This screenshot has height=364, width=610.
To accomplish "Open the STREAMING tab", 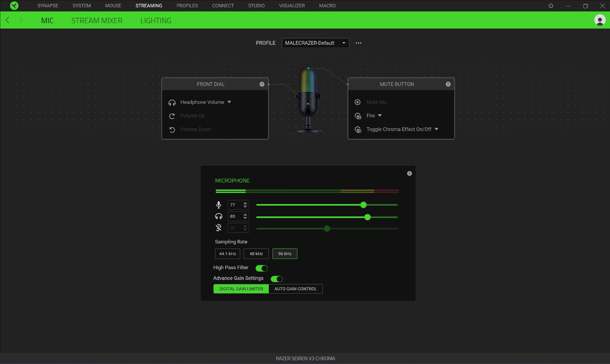I will click(149, 6).
